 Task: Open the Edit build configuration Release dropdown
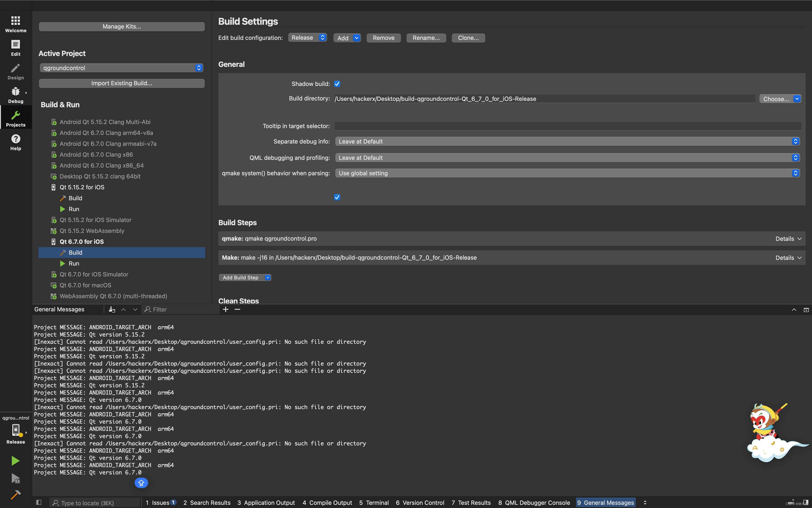[307, 38]
